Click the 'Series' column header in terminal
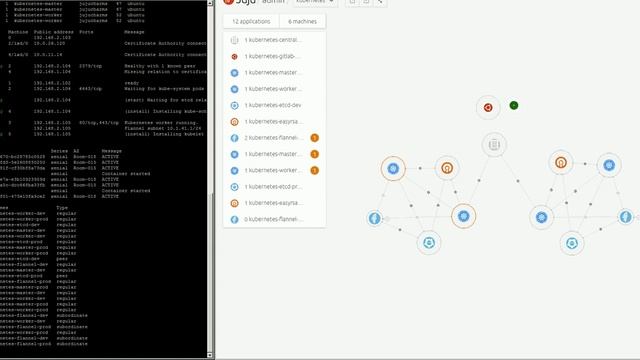This screenshot has width=640, height=360. pyautogui.click(x=59, y=151)
